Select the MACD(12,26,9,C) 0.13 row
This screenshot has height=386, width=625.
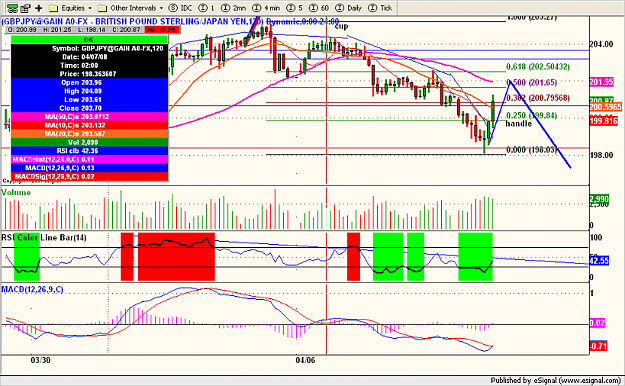point(89,168)
